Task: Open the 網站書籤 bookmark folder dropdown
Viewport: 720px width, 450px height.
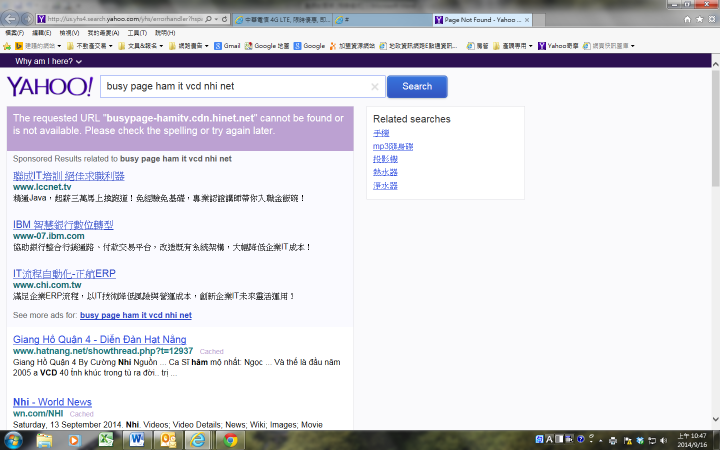Action: point(189,46)
